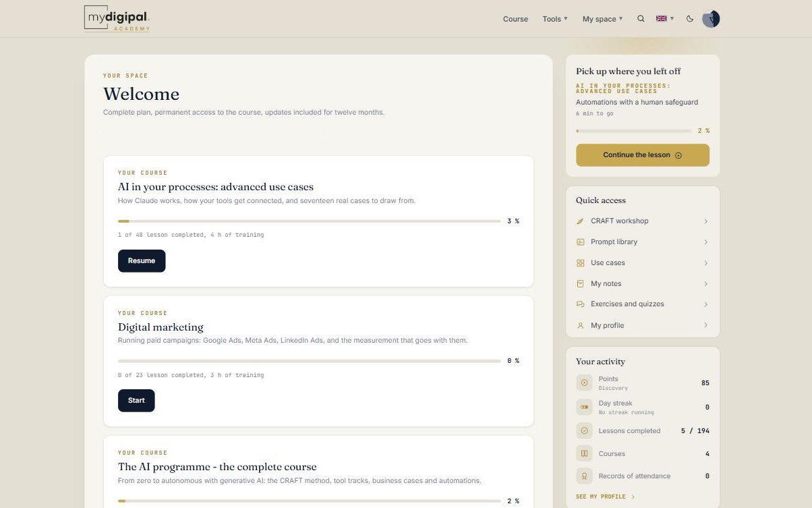Start the Digital marketing course

pyautogui.click(x=136, y=401)
